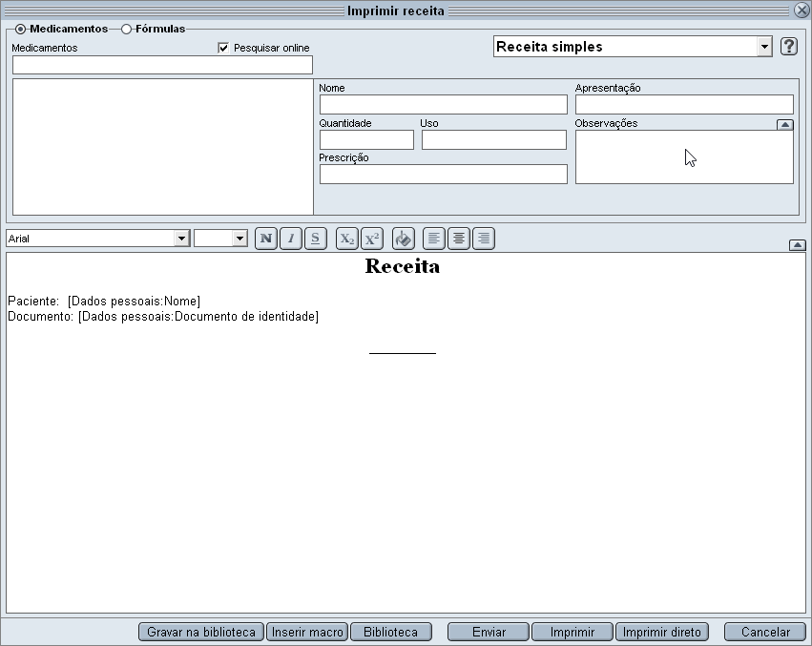
Task: Collapse the Observações panel arrow
Action: pos(785,124)
